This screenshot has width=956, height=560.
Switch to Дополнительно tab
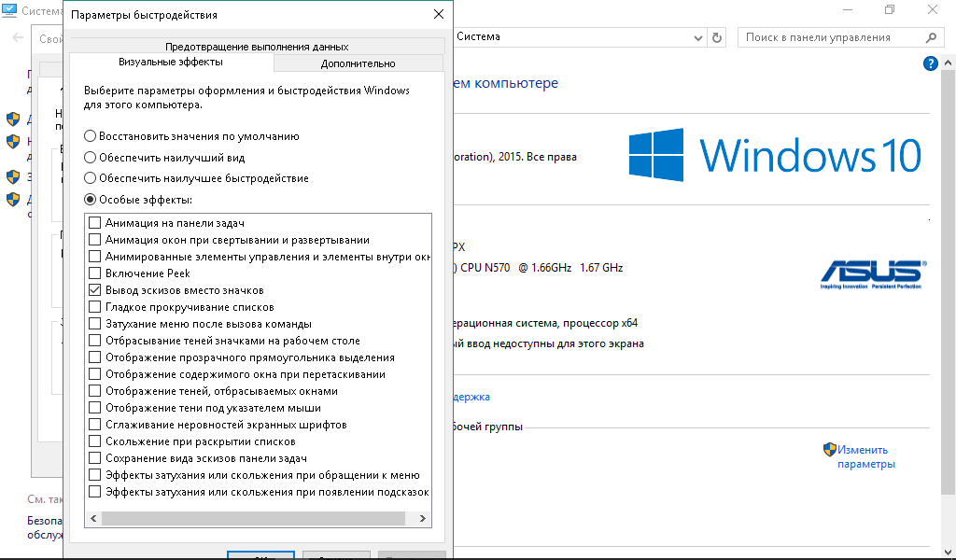coord(358,63)
